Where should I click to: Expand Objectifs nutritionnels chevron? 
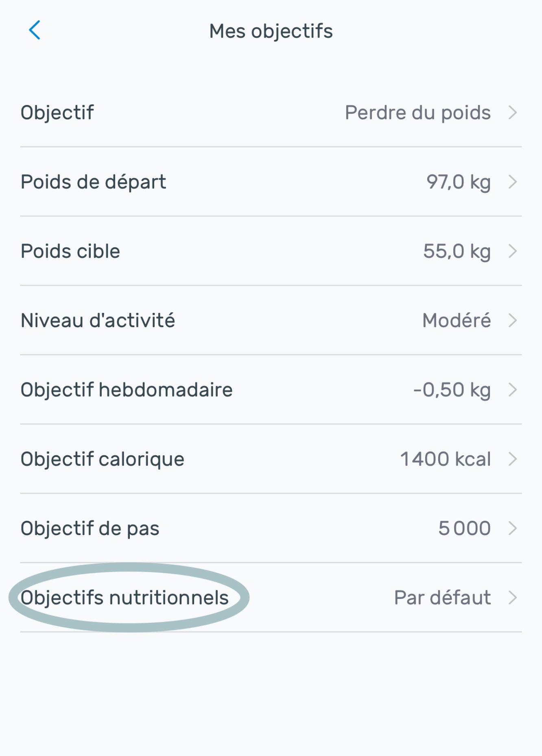coord(512,598)
